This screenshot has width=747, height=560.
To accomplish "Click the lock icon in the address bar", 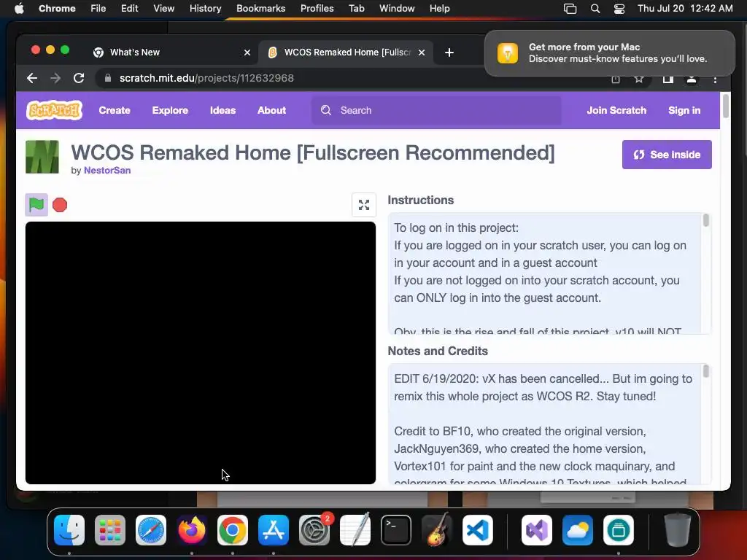I will tap(108, 78).
